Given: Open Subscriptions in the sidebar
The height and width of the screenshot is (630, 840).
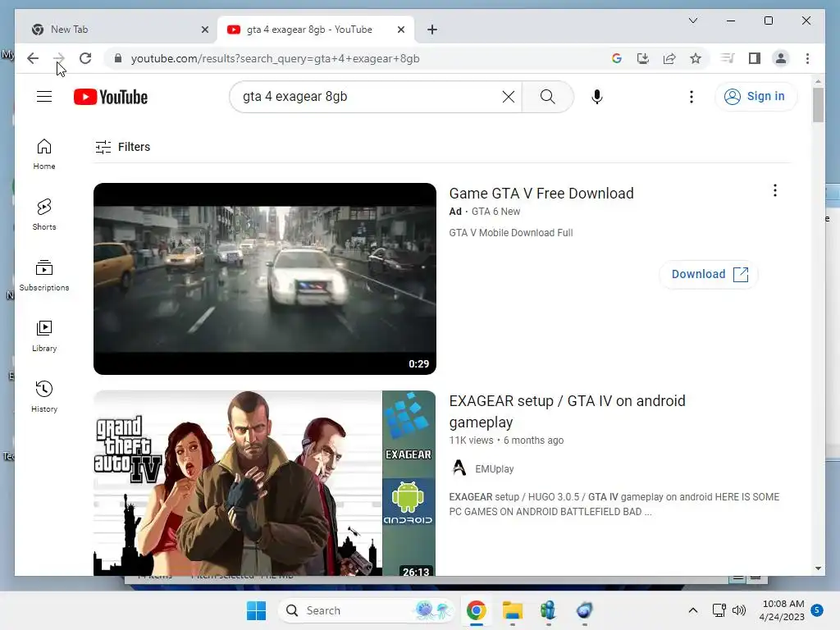Looking at the screenshot, I should point(44,276).
